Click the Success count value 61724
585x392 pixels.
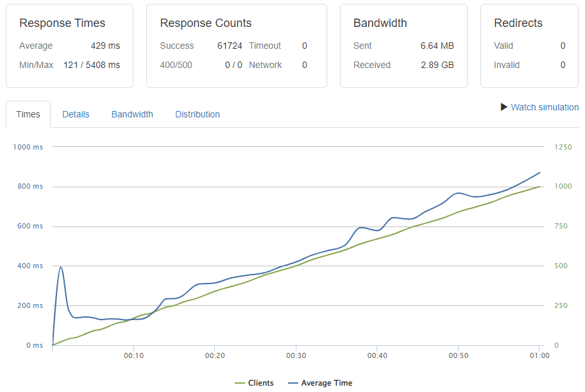pyautogui.click(x=230, y=46)
